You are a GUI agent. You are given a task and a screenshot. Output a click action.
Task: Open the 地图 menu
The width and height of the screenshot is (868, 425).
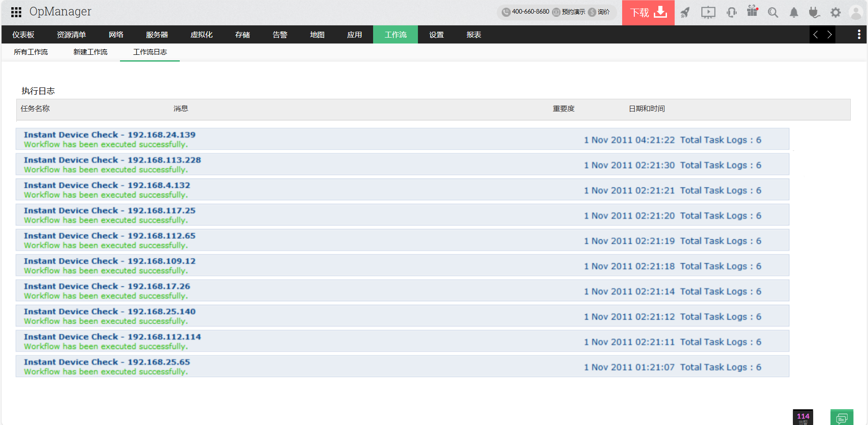pyautogui.click(x=317, y=34)
